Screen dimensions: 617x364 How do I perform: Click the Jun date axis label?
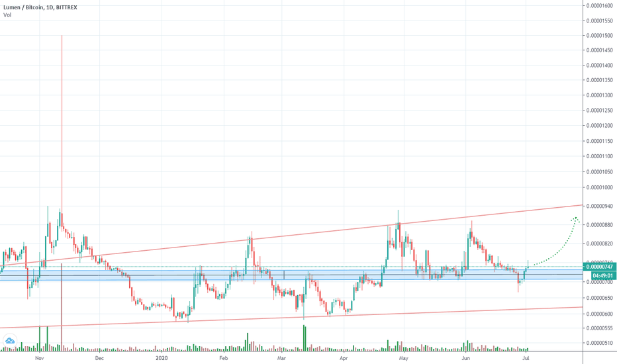[466, 358]
